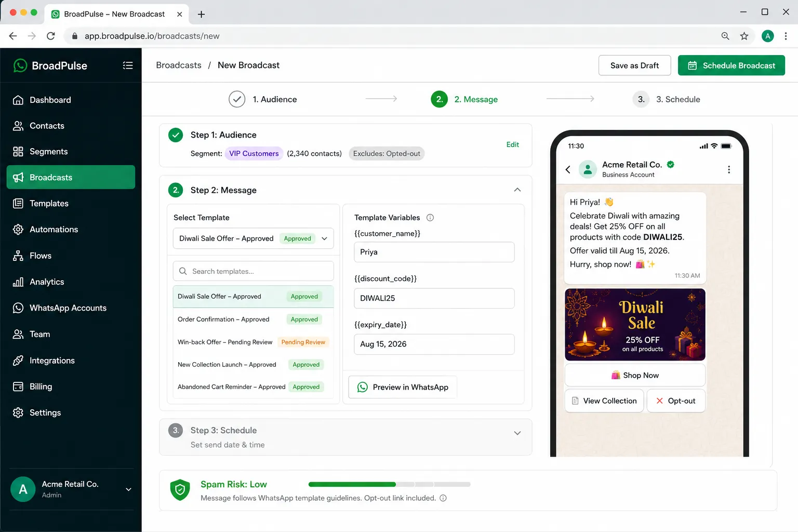The image size is (798, 532).
Task: Click the Automations gear icon
Action: point(18,230)
